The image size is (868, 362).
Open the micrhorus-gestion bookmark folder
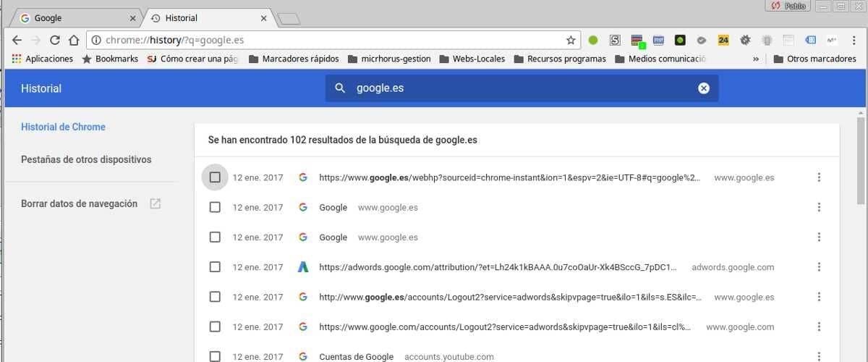389,59
